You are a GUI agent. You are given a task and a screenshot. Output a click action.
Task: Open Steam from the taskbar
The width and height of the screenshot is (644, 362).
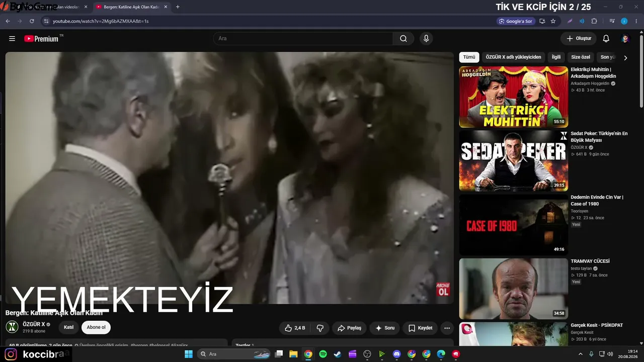(338, 354)
